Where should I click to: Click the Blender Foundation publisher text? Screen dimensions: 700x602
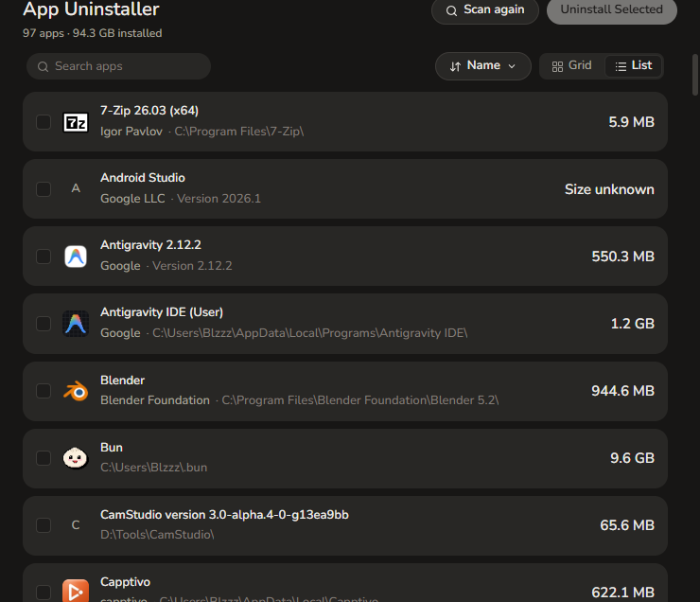pos(155,400)
